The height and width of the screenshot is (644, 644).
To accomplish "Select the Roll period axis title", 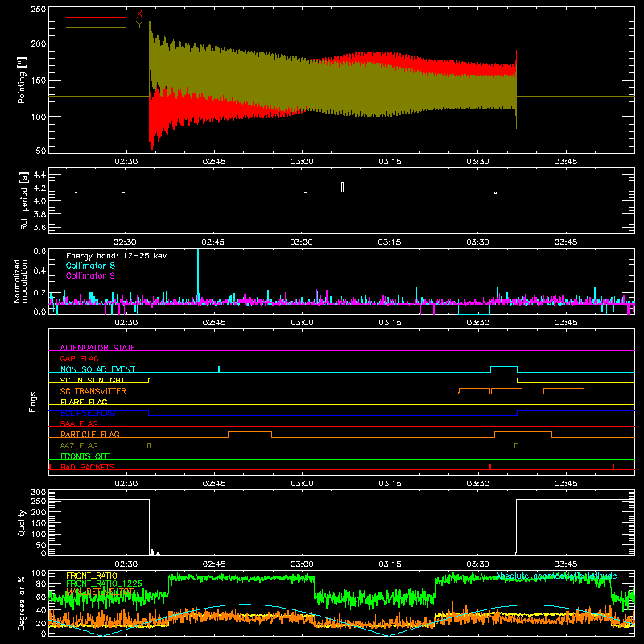I will click(24, 200).
